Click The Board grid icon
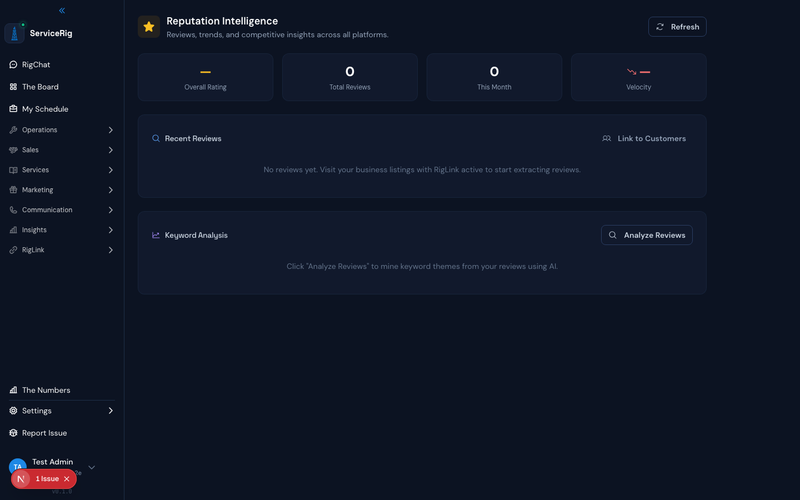800x500 pixels. (x=13, y=87)
